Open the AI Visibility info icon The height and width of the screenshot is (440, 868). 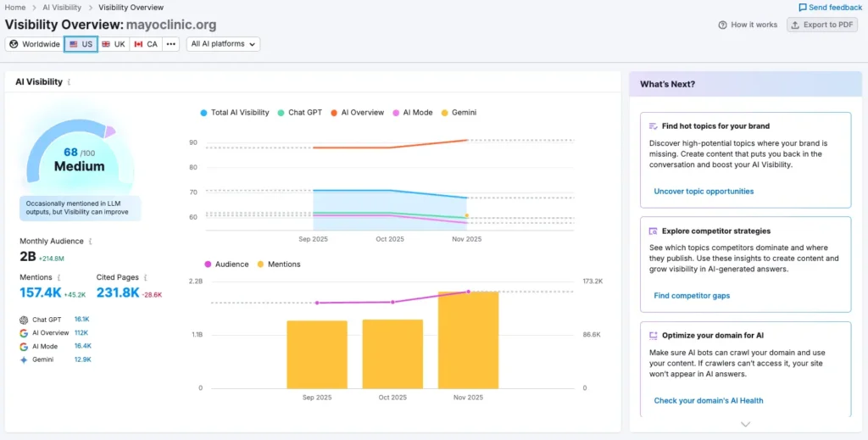point(69,82)
